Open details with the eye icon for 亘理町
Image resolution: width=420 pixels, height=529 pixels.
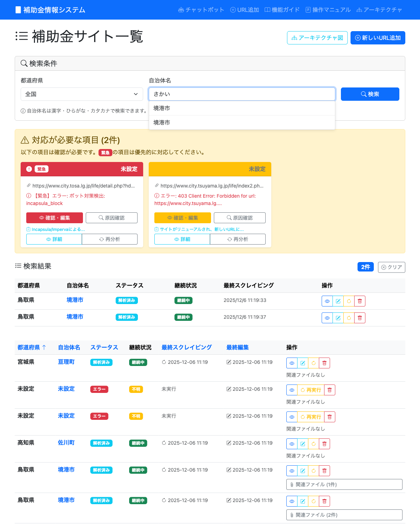click(x=292, y=363)
